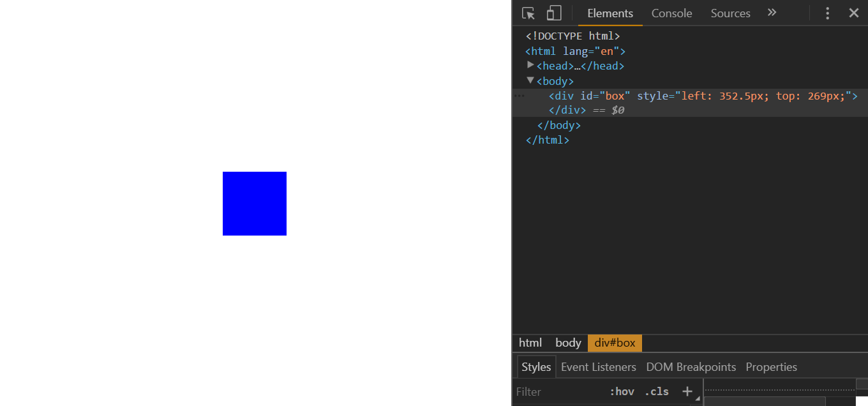868x406 pixels.
Task: Select the body breadcrumb item
Action: coord(568,343)
